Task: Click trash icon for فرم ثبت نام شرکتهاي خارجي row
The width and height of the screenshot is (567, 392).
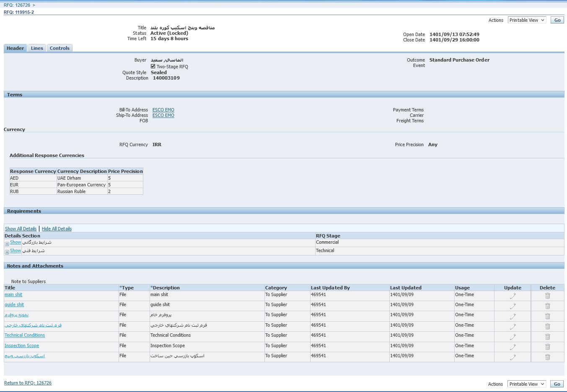Action: click(547, 327)
